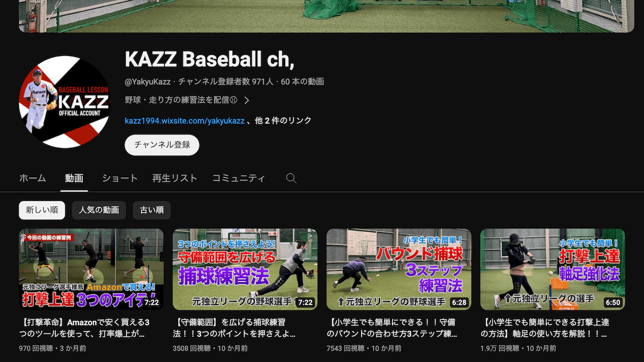Enable the 新しい順 sort filter
The width and height of the screenshot is (644, 362).
[x=41, y=210]
